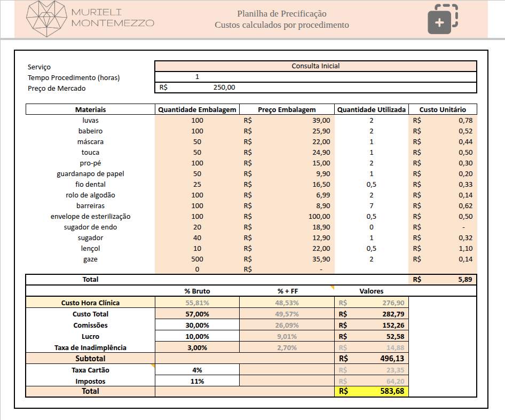The width and height of the screenshot is (505, 420).
Task: Select the Materiais column header
Action: 89,109
